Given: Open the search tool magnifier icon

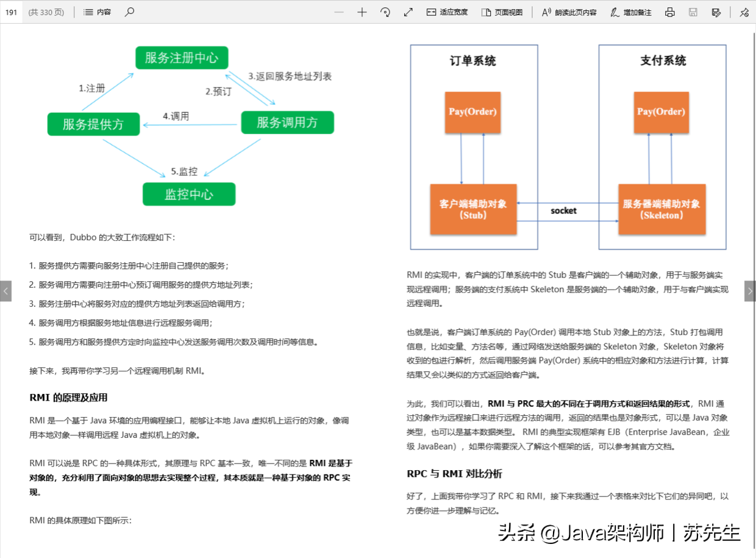Looking at the screenshot, I should 129,12.
